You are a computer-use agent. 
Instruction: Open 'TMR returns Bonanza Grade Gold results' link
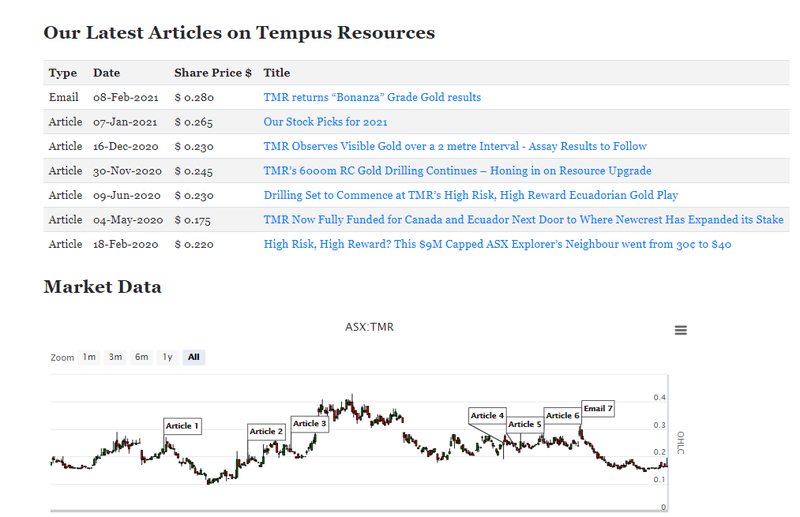(x=372, y=97)
